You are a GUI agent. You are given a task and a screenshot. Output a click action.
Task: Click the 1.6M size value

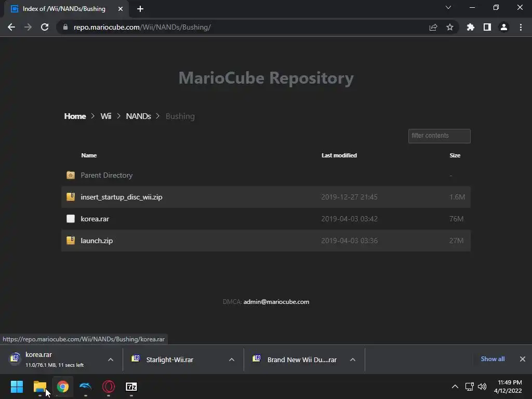coord(457,197)
